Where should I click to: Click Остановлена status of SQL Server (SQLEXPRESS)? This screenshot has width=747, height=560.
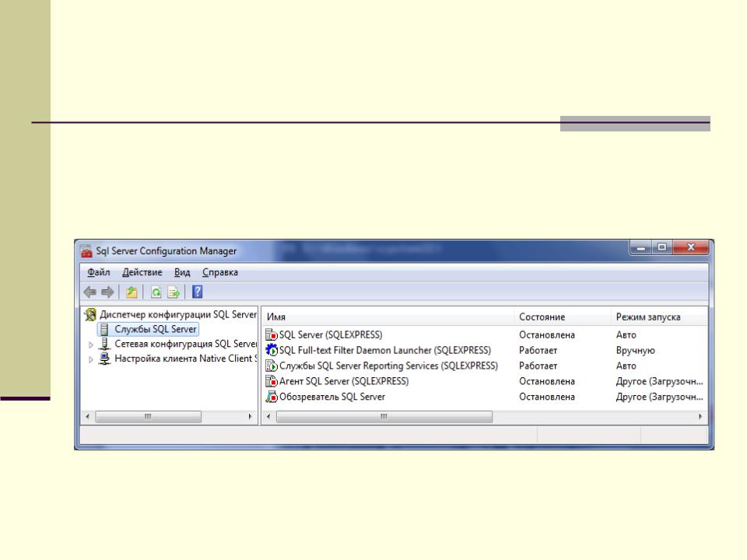547,334
